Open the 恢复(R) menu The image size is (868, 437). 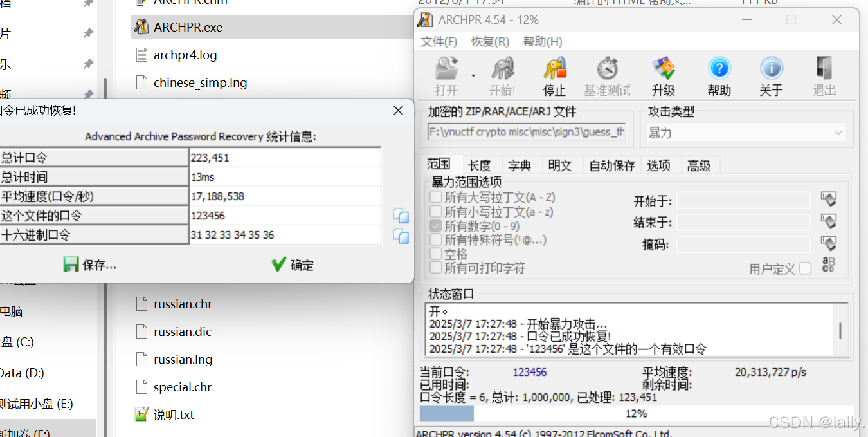(x=490, y=41)
